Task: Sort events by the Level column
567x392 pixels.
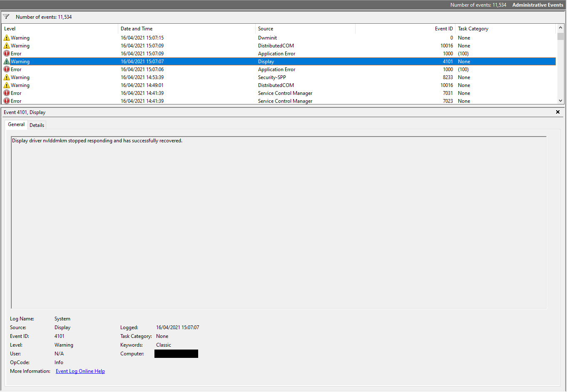Action: click(60, 29)
